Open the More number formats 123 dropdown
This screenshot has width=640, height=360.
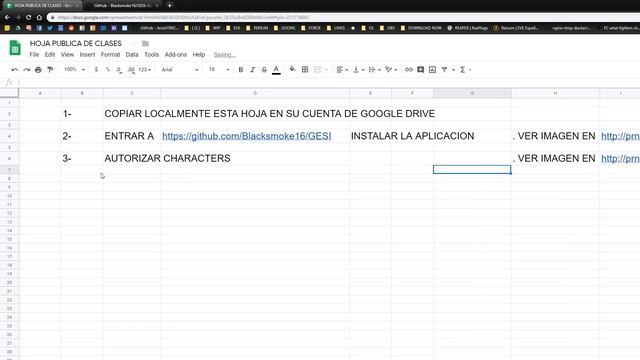(x=144, y=70)
